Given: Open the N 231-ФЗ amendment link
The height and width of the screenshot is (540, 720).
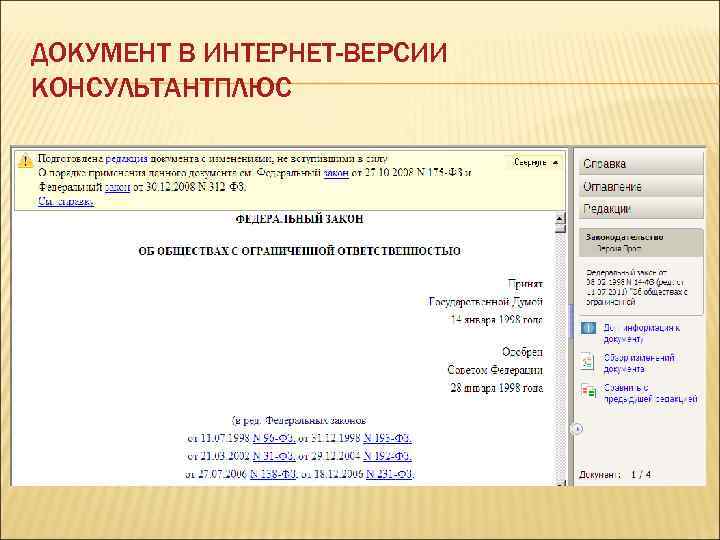Looking at the screenshot, I should coord(390,474).
